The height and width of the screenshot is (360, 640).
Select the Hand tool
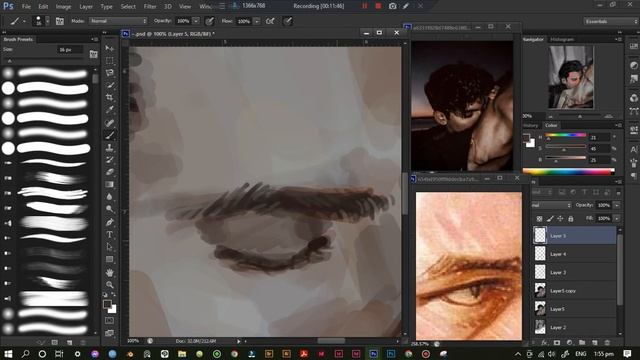(x=109, y=272)
